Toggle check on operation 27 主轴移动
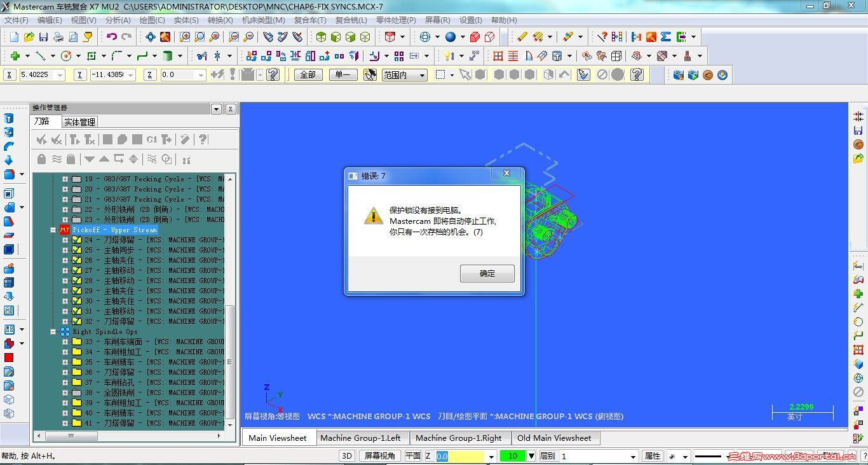Screen dimensions: 868x465 click(77, 270)
